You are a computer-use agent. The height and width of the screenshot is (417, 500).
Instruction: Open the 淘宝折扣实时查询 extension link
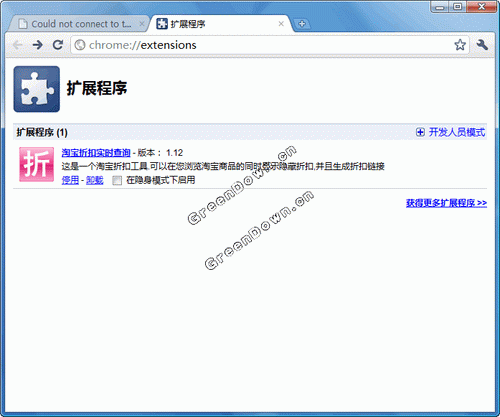point(96,153)
